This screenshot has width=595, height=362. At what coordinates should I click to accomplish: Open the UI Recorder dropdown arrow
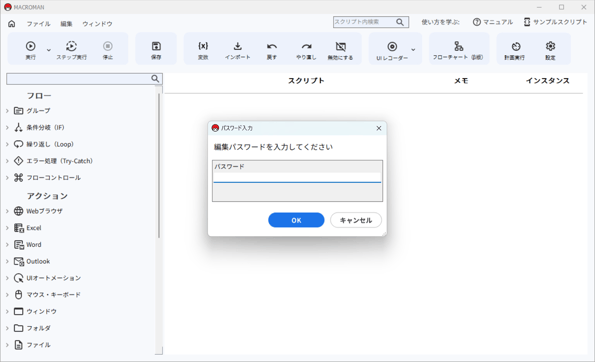[413, 50]
